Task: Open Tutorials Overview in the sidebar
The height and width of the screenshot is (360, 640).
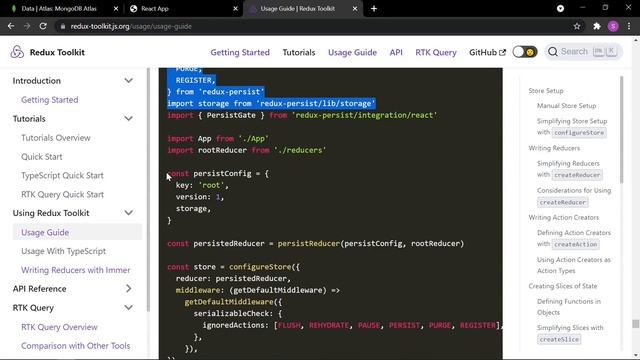Action: click(x=56, y=138)
